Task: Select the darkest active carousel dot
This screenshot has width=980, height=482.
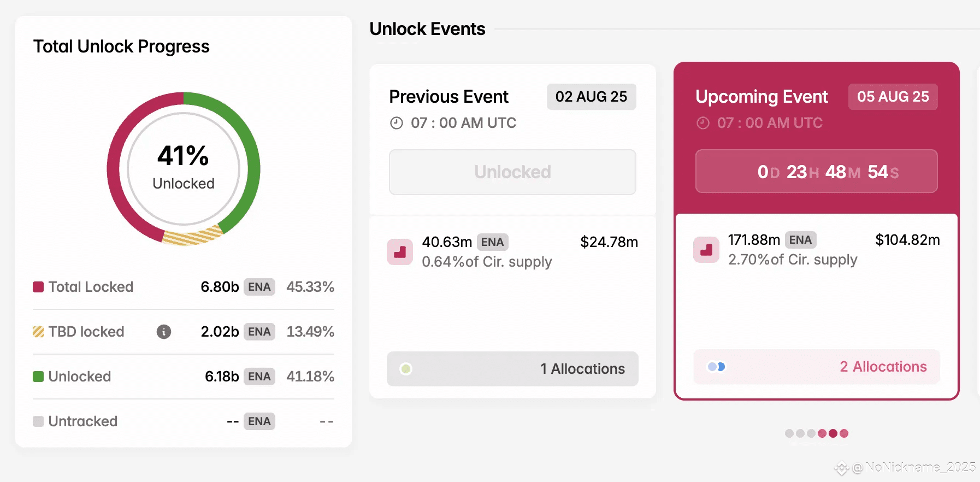Action: pyautogui.click(x=833, y=433)
